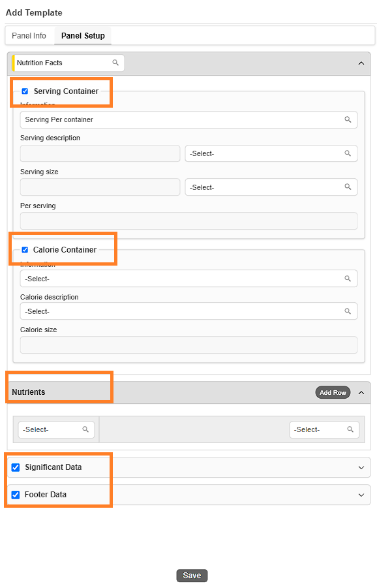Collapse the Nutrition Facts section chevron
The width and height of the screenshot is (377, 588).
pos(361,63)
